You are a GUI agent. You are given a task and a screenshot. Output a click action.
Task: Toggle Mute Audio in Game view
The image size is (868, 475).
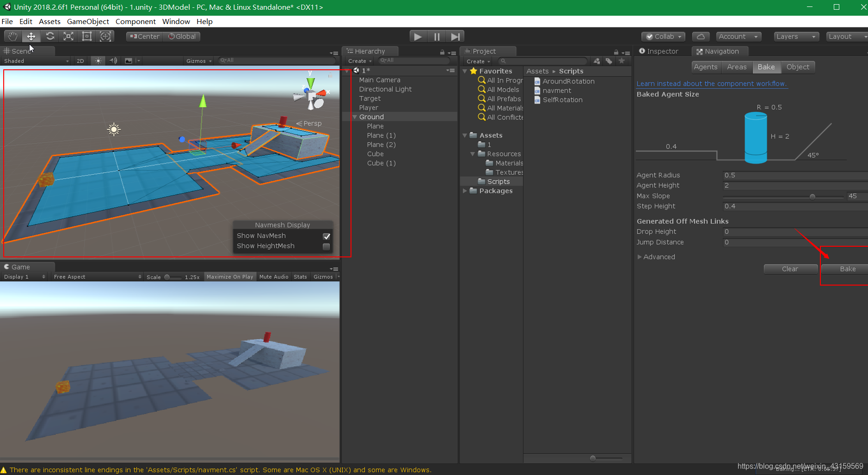tap(274, 277)
